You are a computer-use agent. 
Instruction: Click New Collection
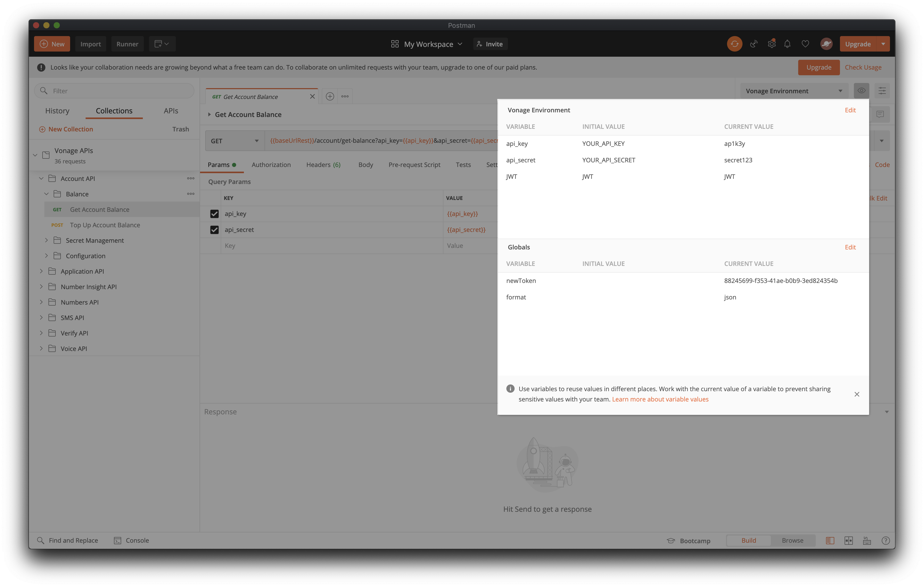66,129
